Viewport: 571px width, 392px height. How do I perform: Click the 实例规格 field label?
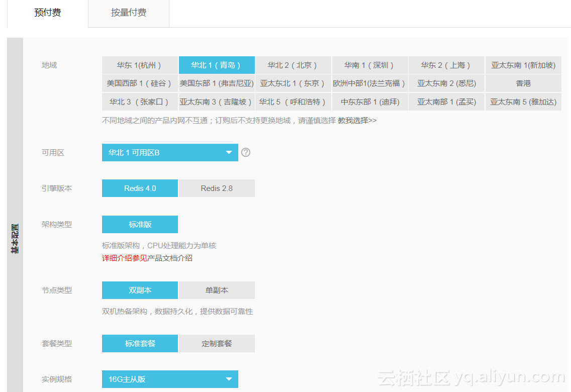click(x=57, y=379)
